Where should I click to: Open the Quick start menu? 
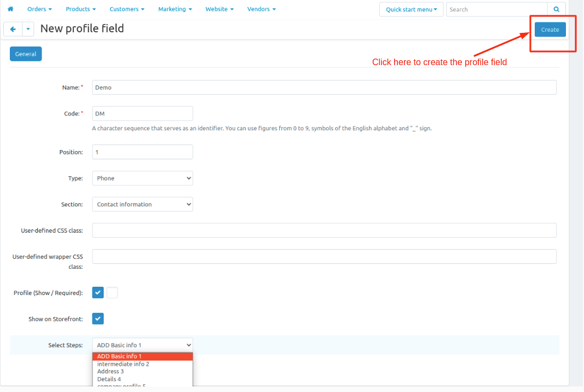[x=411, y=9]
